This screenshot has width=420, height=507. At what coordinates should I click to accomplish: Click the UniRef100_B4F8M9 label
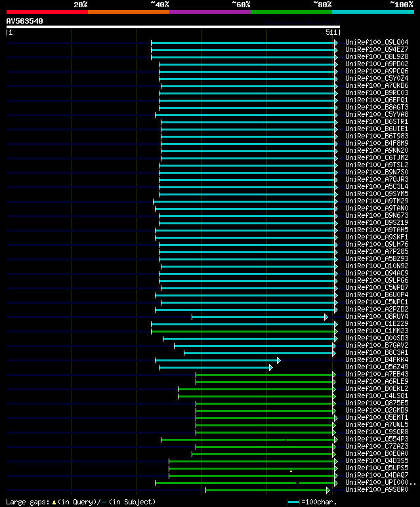click(x=377, y=143)
